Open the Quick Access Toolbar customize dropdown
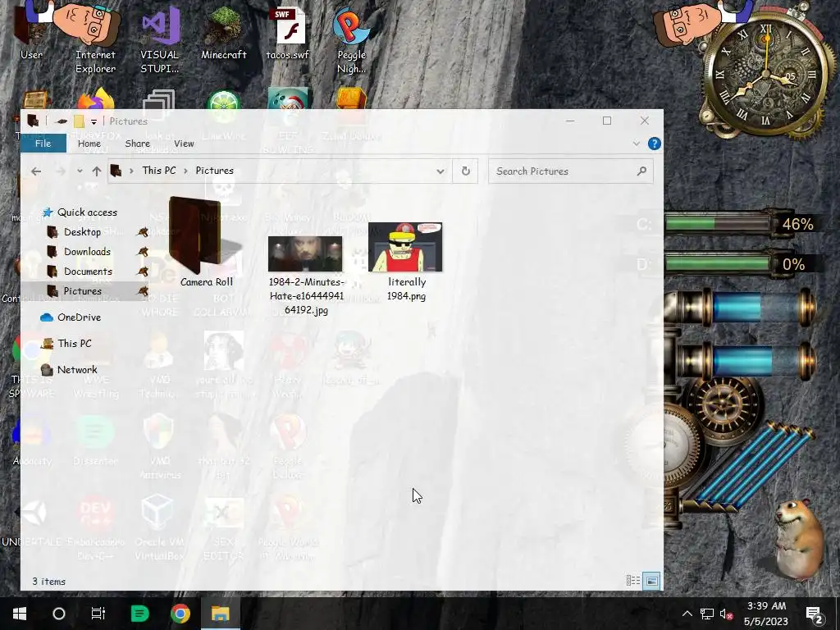 click(x=94, y=121)
